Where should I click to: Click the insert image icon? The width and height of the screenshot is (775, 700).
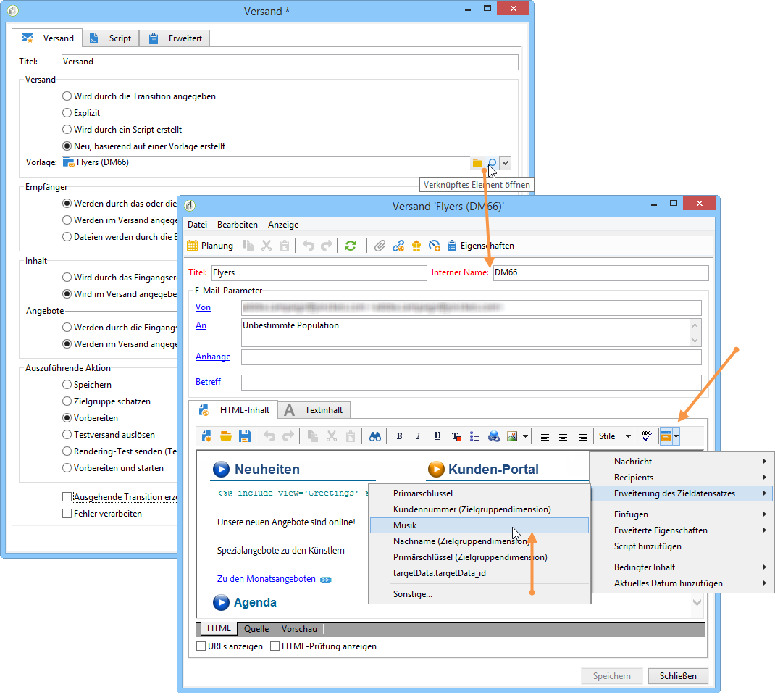coord(512,436)
